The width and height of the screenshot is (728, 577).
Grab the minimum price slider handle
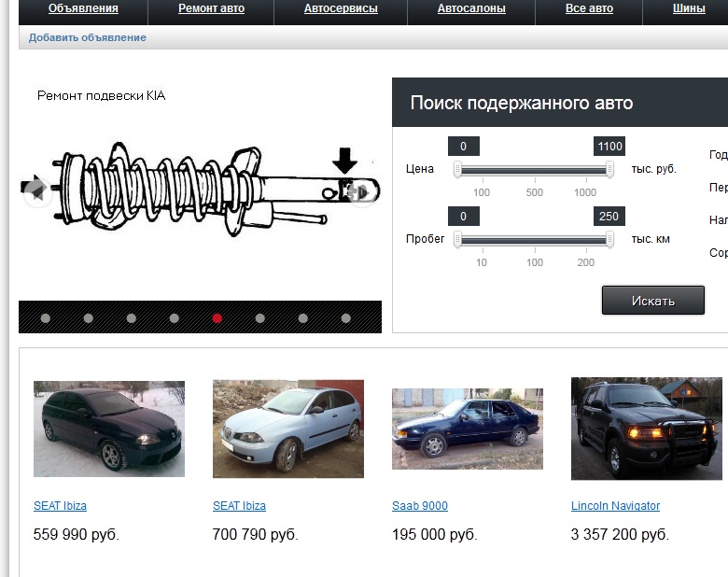click(x=457, y=169)
